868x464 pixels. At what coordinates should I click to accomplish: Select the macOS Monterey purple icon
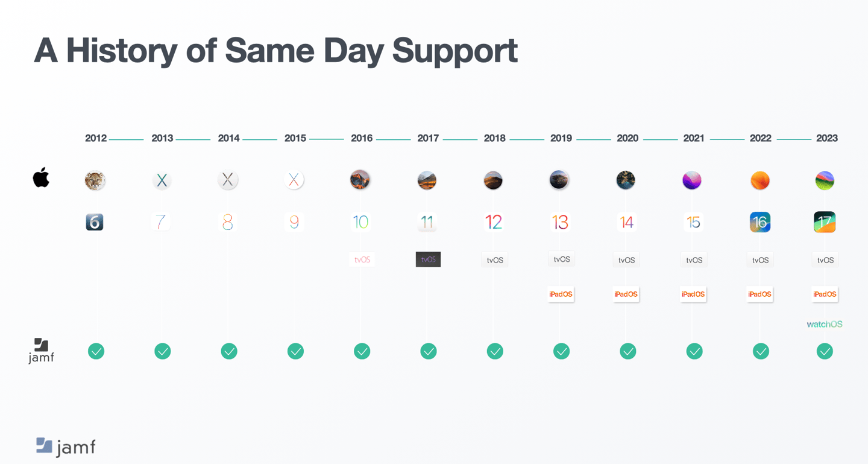[692, 180]
